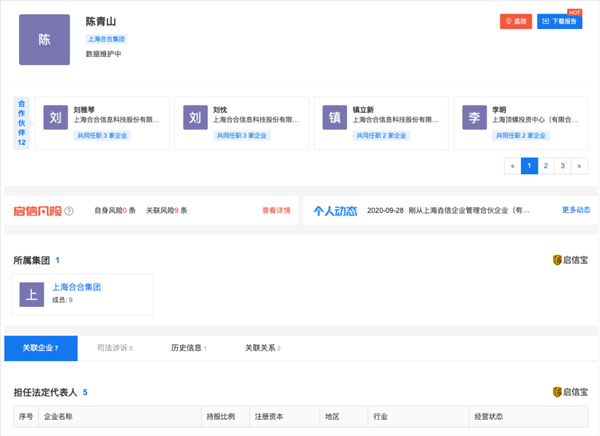Click the 上海合合集团 tag under name
600x436 pixels.
107,39
